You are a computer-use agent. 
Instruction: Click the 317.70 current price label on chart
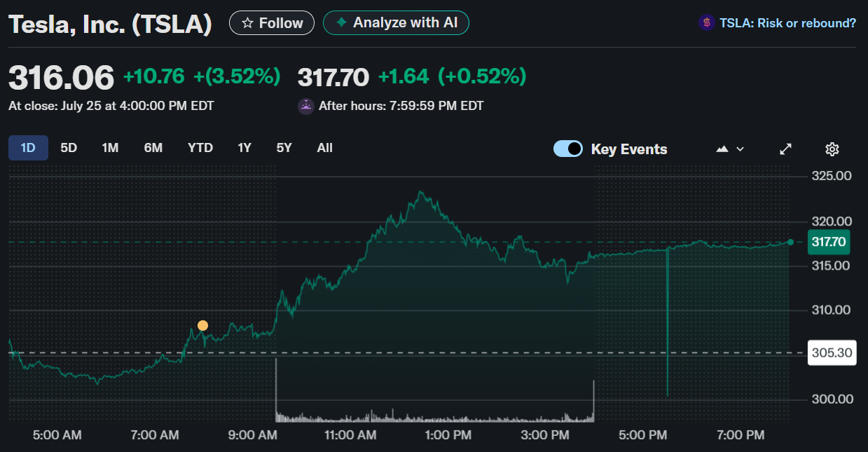[x=829, y=242]
